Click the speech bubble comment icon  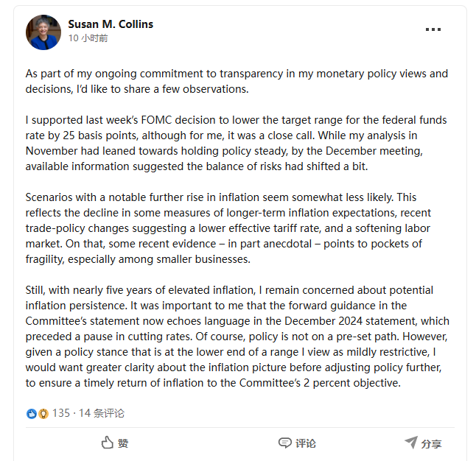(x=285, y=443)
